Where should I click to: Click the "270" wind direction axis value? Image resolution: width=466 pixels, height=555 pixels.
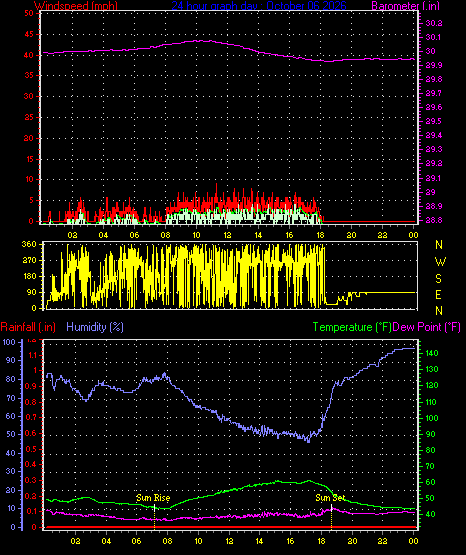tap(29, 260)
